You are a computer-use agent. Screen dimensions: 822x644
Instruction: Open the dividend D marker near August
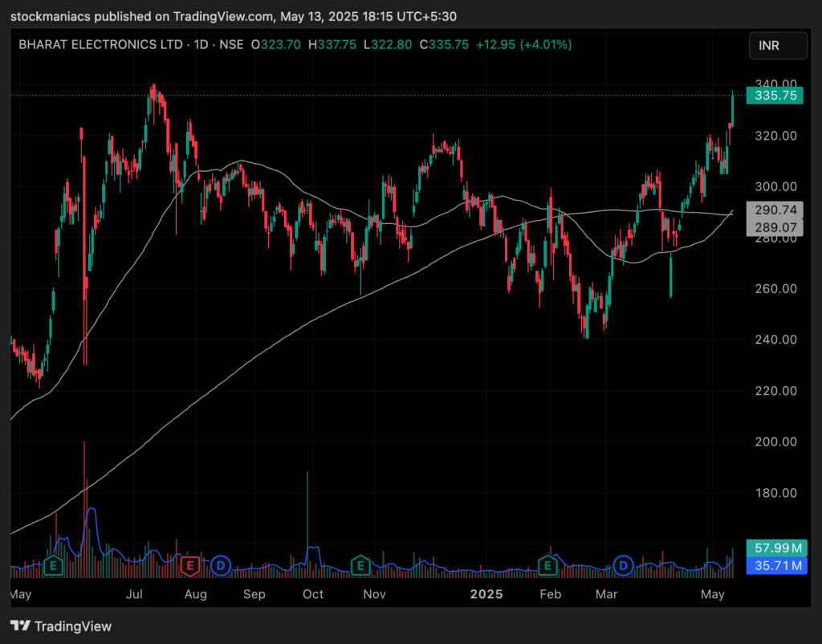(221, 566)
